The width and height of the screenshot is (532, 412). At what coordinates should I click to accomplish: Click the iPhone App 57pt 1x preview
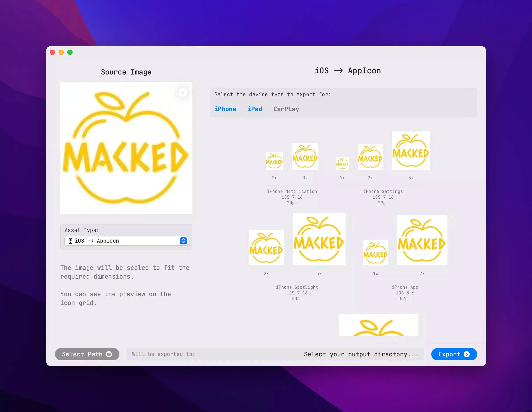[375, 253]
